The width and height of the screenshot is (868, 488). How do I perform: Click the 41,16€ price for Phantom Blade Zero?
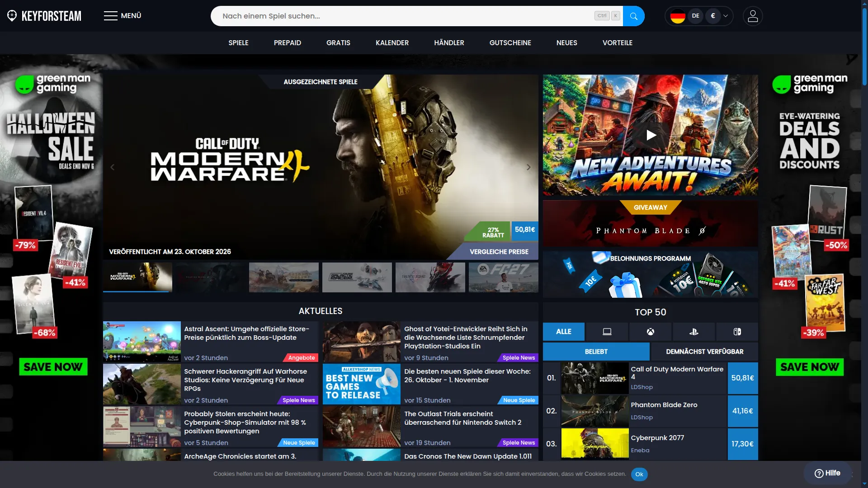click(742, 411)
